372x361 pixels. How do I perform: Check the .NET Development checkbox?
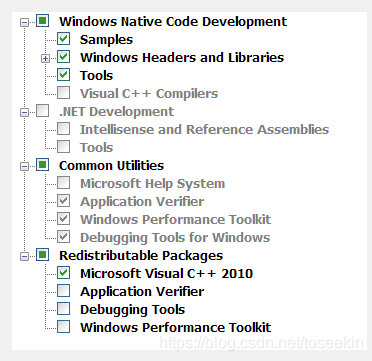point(42,111)
